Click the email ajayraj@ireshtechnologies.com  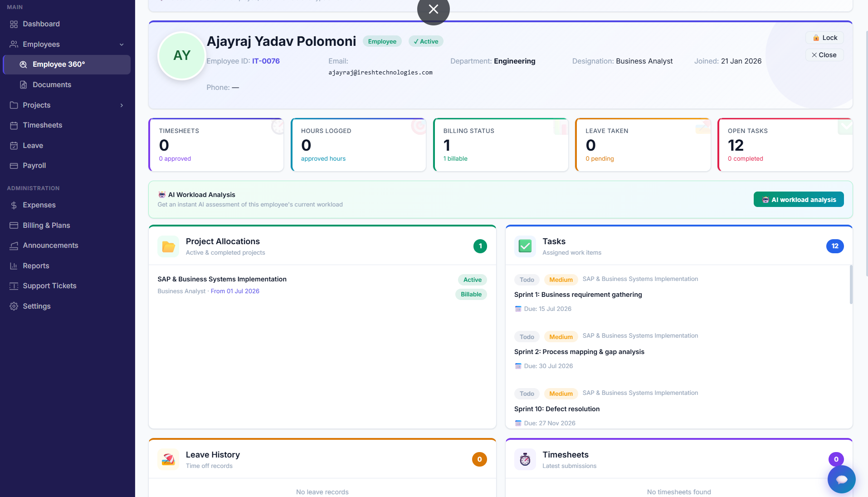point(380,72)
